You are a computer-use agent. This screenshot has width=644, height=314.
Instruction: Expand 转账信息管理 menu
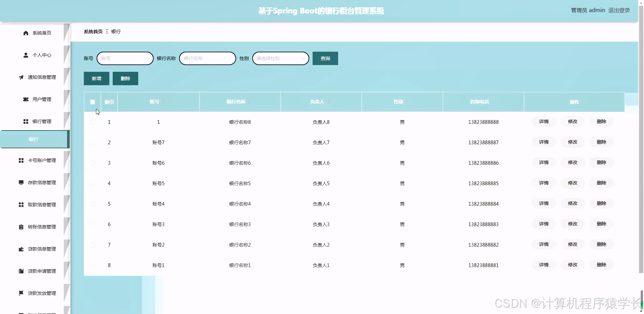click(35, 227)
